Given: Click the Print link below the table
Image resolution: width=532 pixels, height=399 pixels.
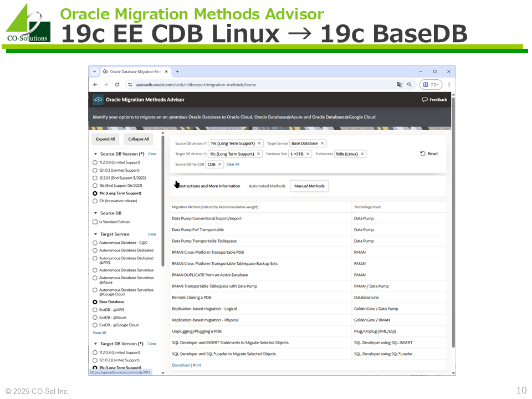Looking at the screenshot, I should pyautogui.click(x=197, y=365).
